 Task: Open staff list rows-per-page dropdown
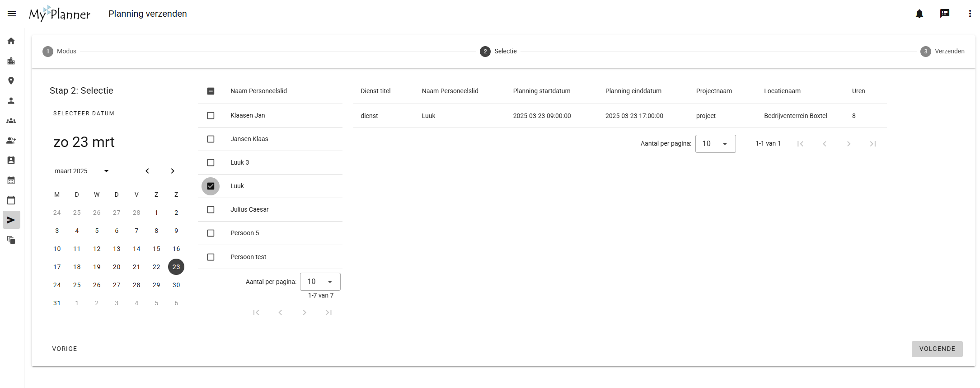pos(320,282)
